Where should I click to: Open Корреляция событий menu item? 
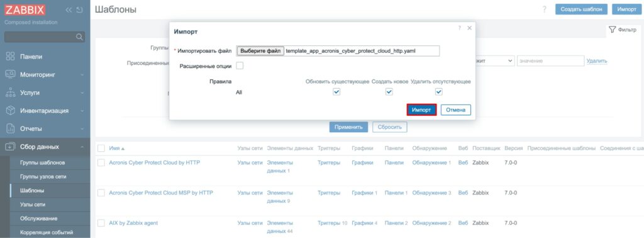coord(47,232)
